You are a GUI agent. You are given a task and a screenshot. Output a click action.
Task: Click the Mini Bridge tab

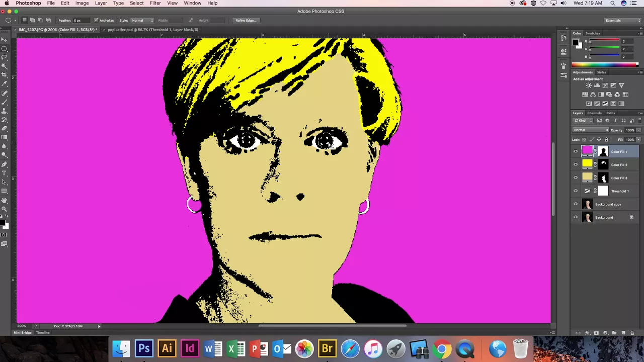[22, 333]
